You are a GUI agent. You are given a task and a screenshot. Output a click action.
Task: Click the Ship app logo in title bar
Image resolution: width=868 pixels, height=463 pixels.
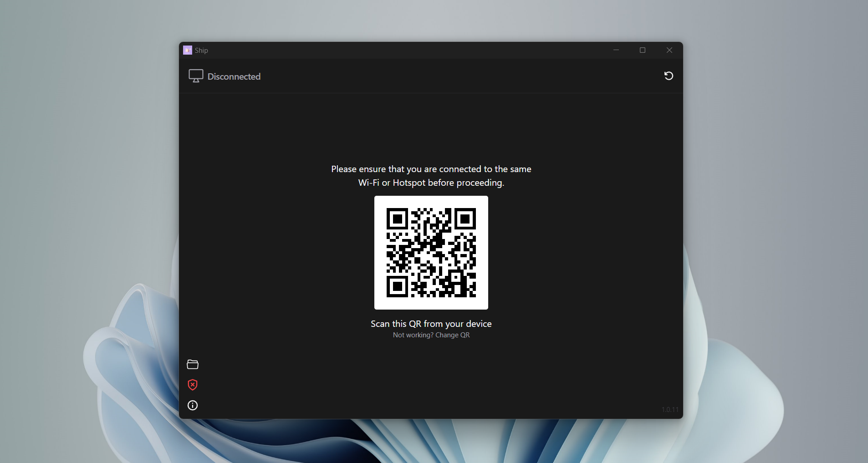pyautogui.click(x=188, y=50)
